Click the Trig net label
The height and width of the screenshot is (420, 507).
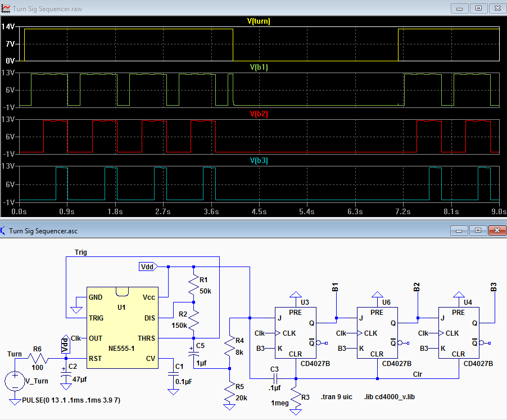[x=81, y=252]
